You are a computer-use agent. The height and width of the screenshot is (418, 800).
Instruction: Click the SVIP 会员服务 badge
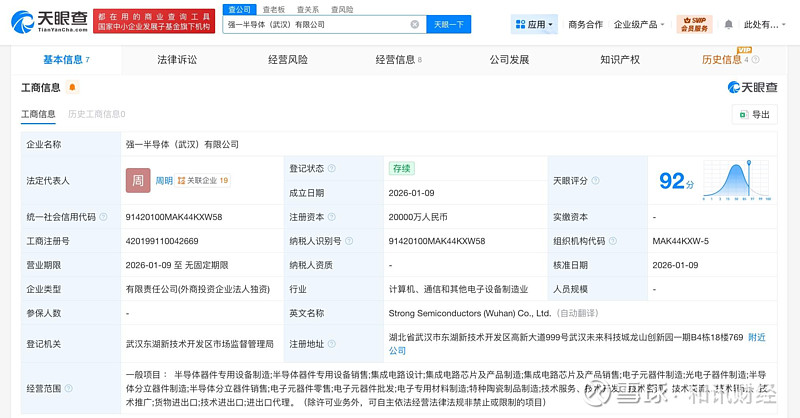click(x=693, y=24)
